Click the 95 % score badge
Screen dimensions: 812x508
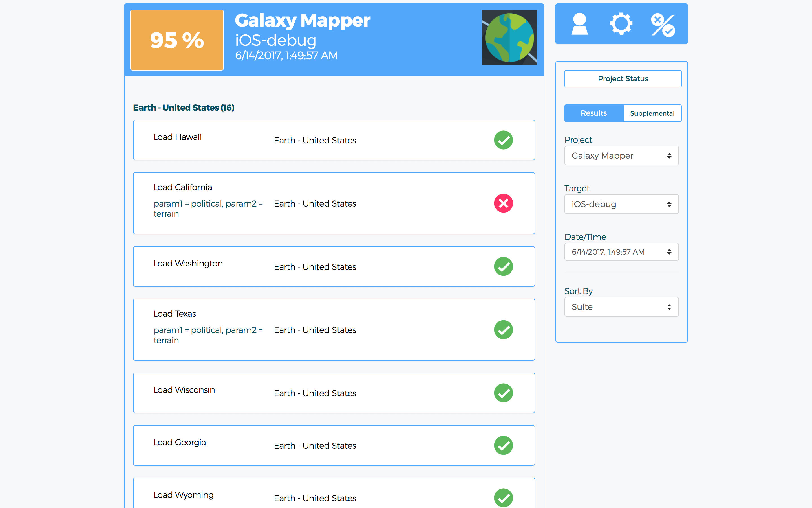177,40
